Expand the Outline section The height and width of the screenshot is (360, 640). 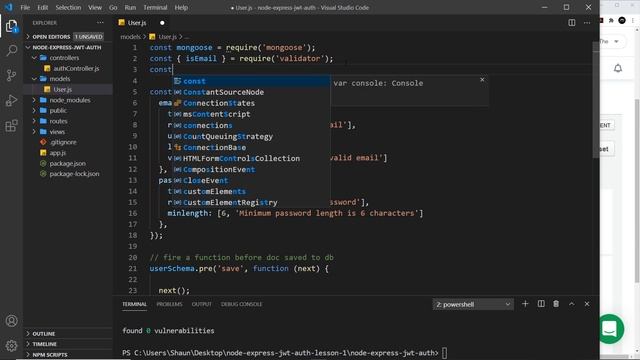tap(68, 333)
